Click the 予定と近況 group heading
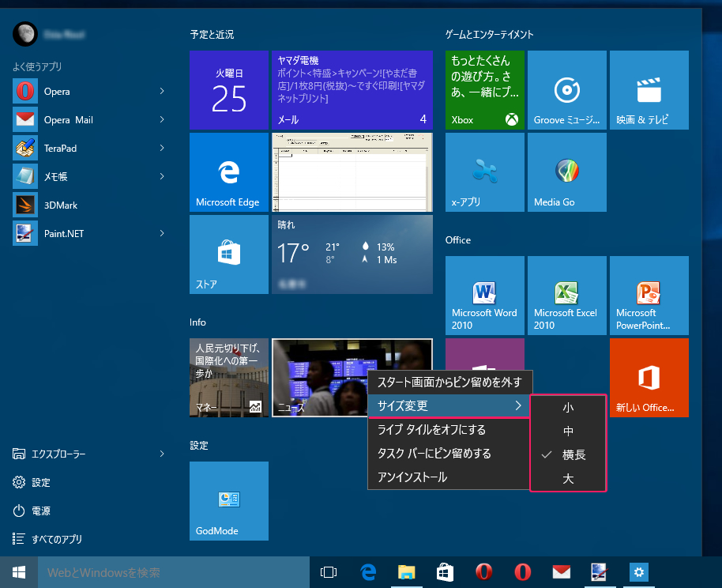The width and height of the screenshot is (722, 588). (212, 35)
